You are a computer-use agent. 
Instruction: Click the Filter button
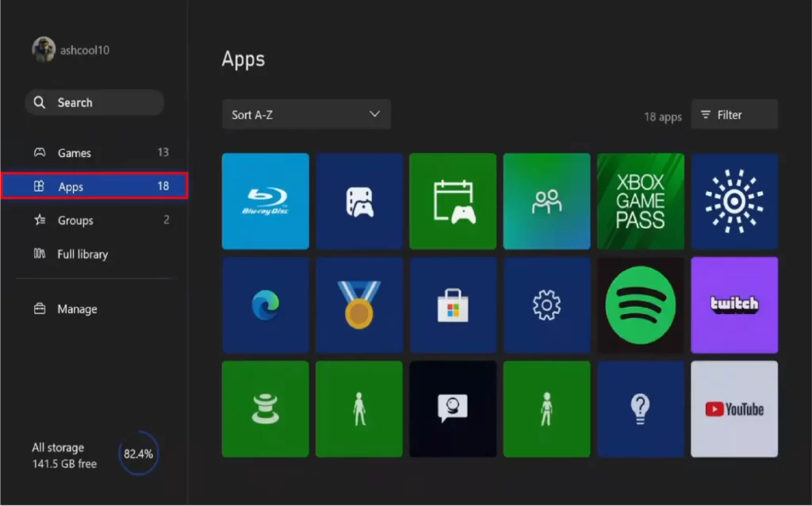tap(734, 114)
